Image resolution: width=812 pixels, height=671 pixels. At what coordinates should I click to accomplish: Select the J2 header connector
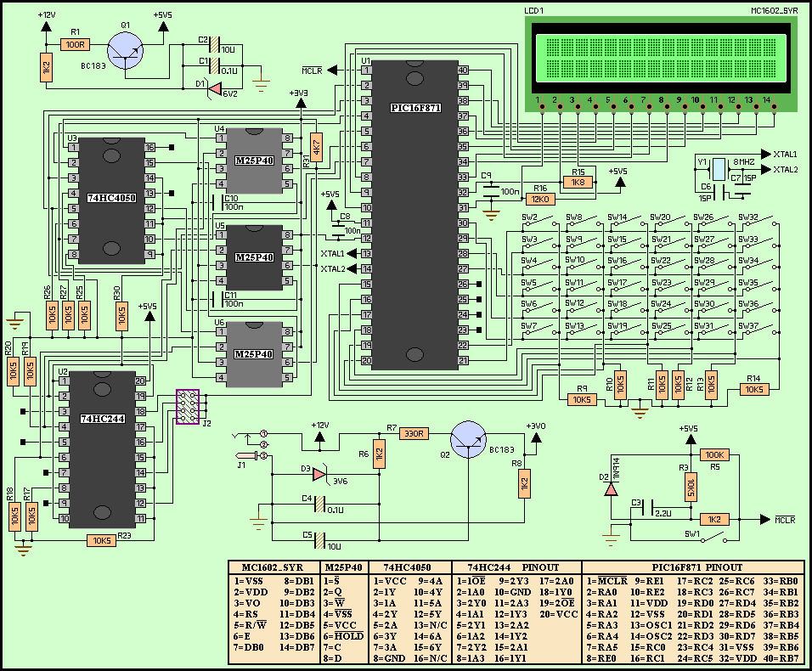[189, 408]
